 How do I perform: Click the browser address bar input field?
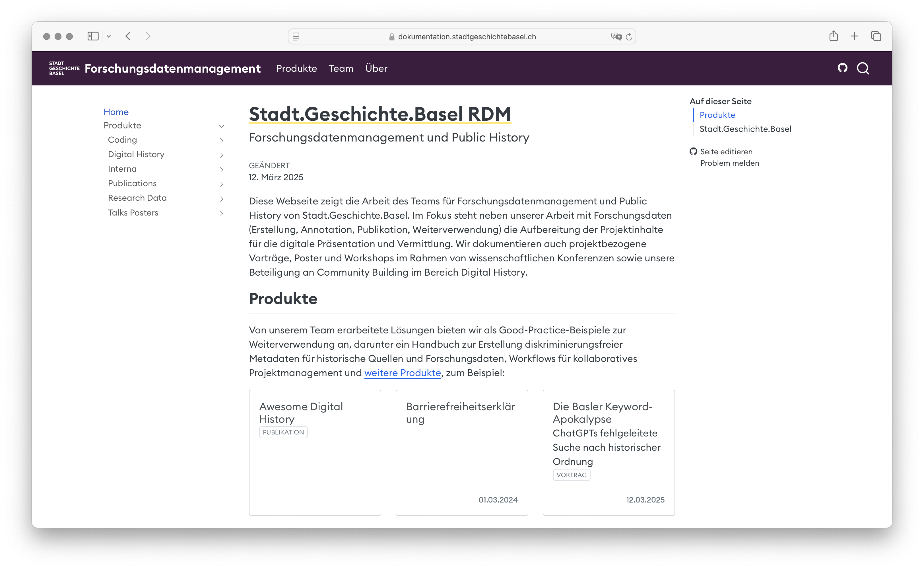[462, 36]
